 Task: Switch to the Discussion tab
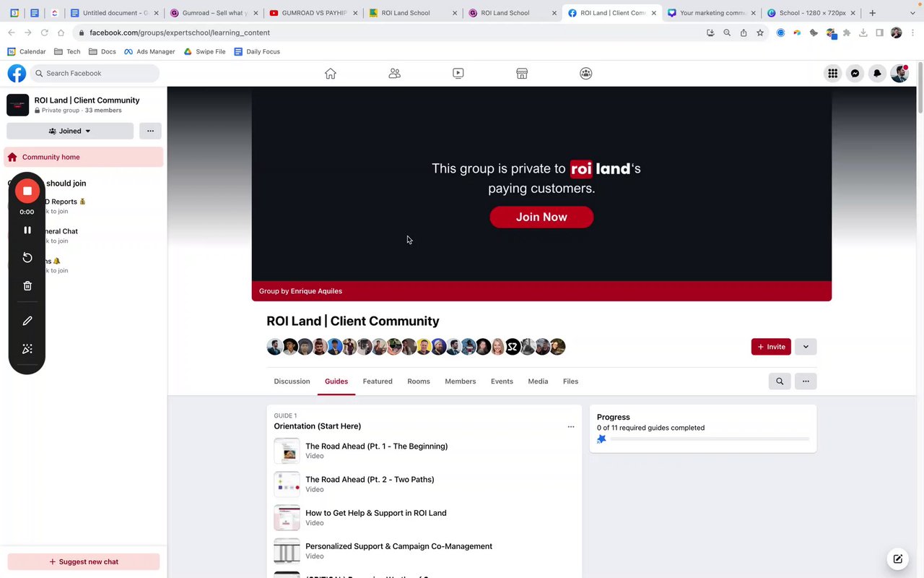pyautogui.click(x=292, y=381)
